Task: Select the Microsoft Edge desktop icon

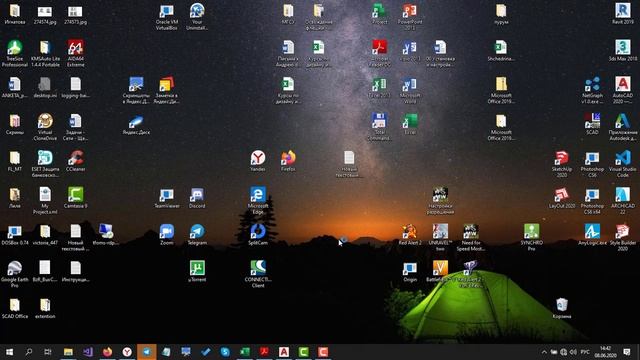Action: (x=258, y=200)
